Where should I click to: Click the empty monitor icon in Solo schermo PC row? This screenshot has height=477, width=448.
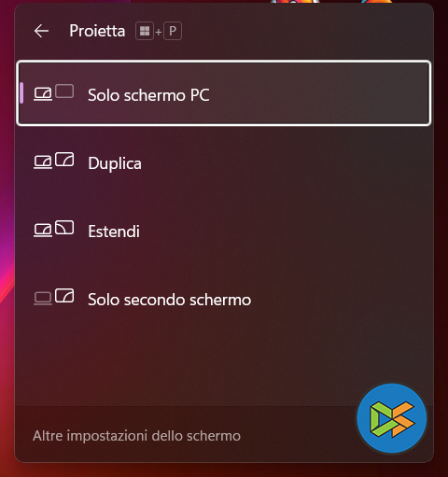(64, 91)
